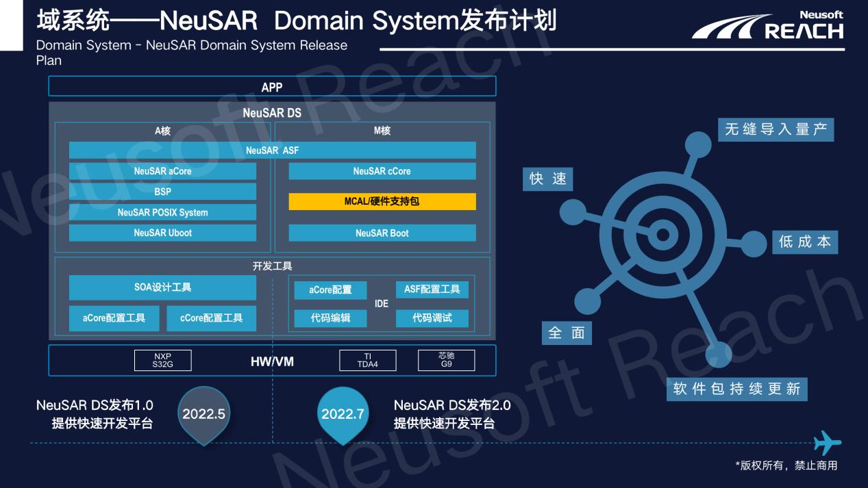Select the NeuSAR aCore block
Image resolution: width=868 pixels, height=488 pixels.
tap(162, 171)
